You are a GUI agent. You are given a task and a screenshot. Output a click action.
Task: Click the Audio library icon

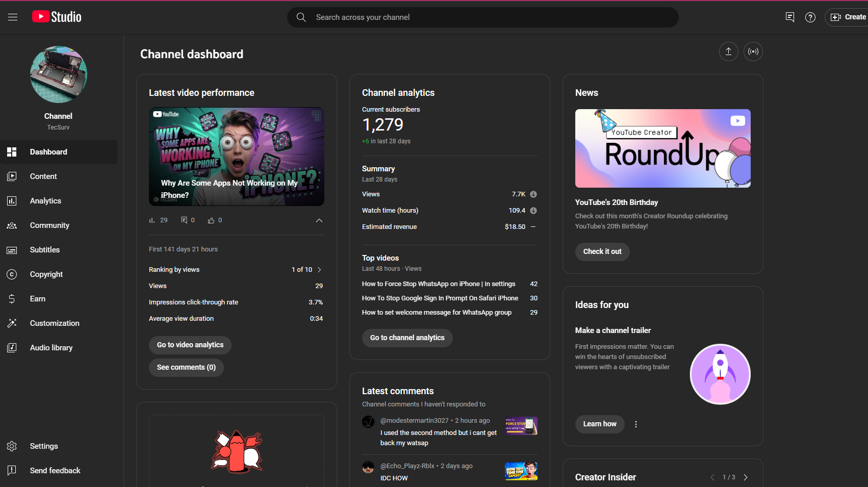[x=12, y=348]
